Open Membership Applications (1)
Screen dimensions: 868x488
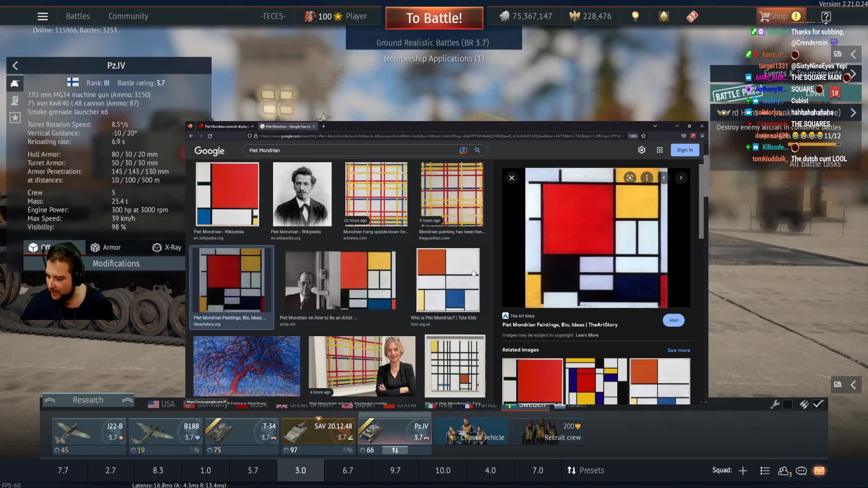pos(434,59)
